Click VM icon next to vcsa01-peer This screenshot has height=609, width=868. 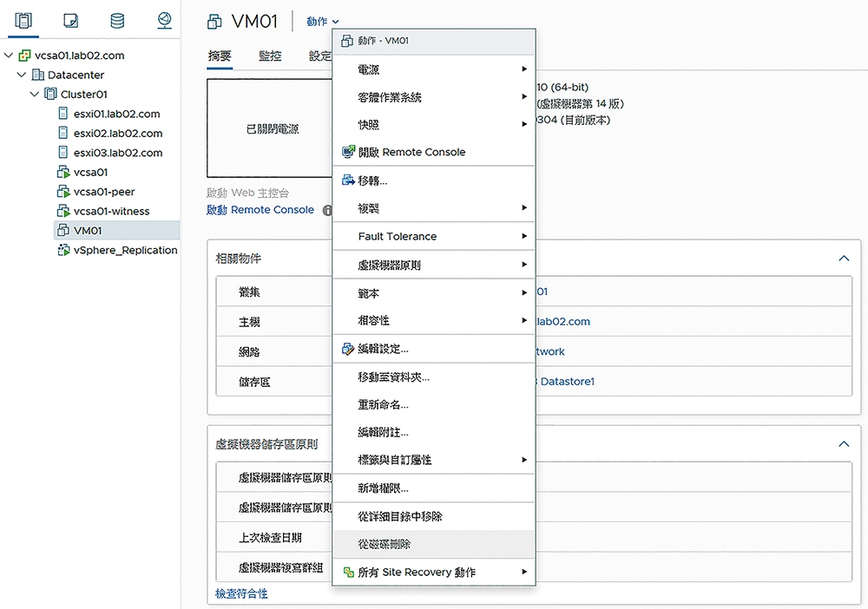pyautogui.click(x=63, y=192)
